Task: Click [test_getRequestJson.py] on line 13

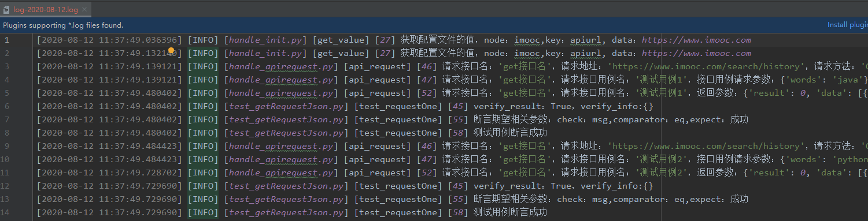Action: 286,199
